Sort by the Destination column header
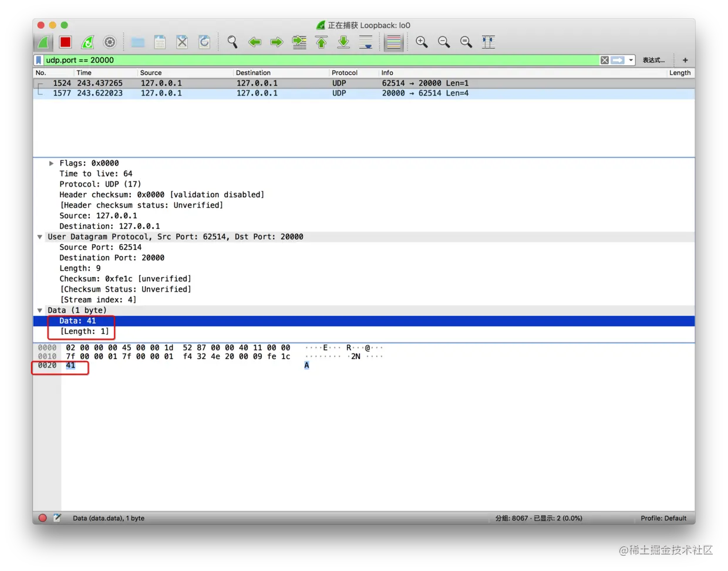 tap(281, 73)
